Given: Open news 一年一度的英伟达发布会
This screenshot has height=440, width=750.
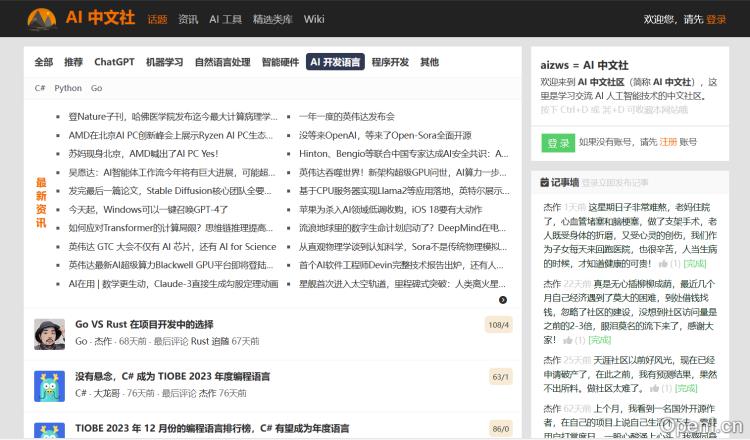Looking at the screenshot, I should [347, 116].
